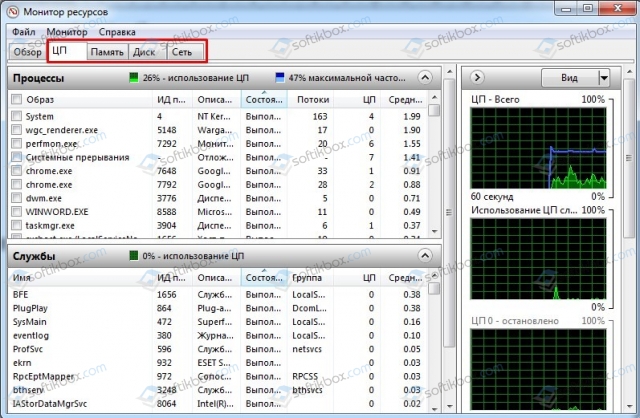The height and width of the screenshot is (418, 640).
Task: Collapse the Процессы section chevron
Action: [425, 78]
